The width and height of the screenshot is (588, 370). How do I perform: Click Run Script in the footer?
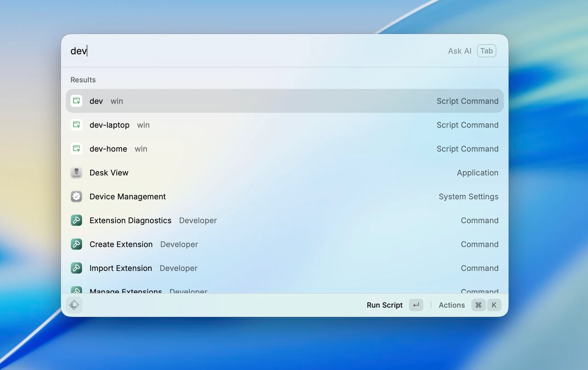pos(384,305)
